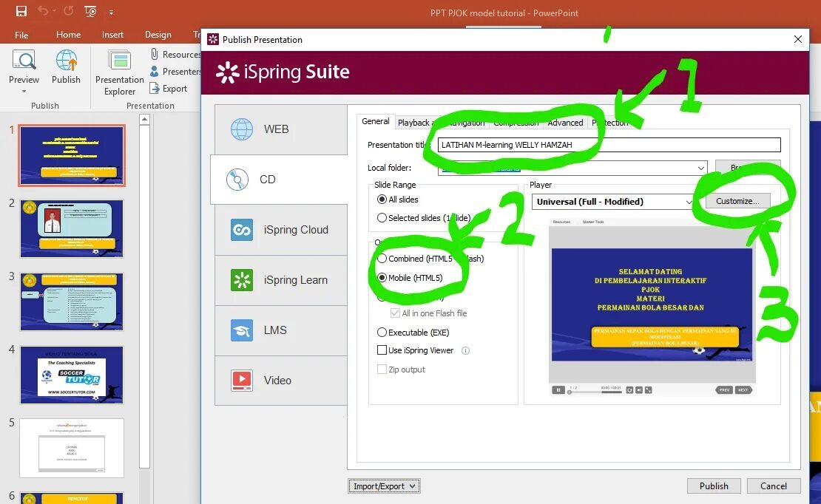Expand the Local folder dropdown
Image resolution: width=821 pixels, height=504 pixels.
click(700, 168)
